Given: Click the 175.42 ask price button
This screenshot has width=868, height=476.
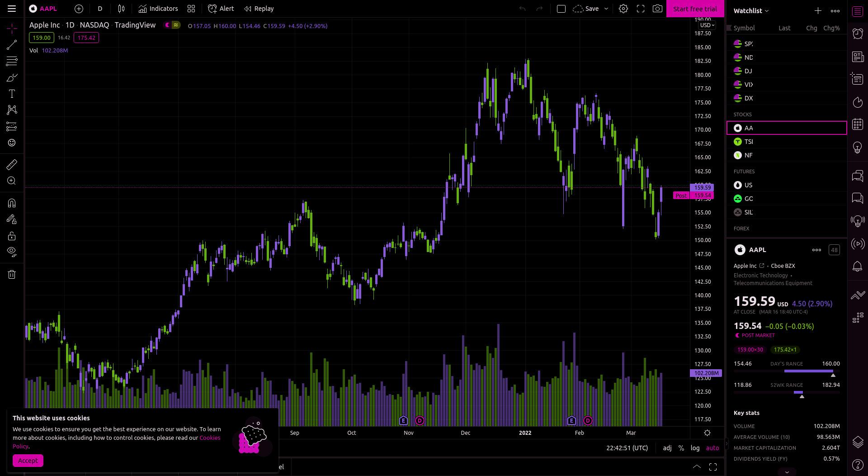Looking at the screenshot, I should (x=86, y=38).
